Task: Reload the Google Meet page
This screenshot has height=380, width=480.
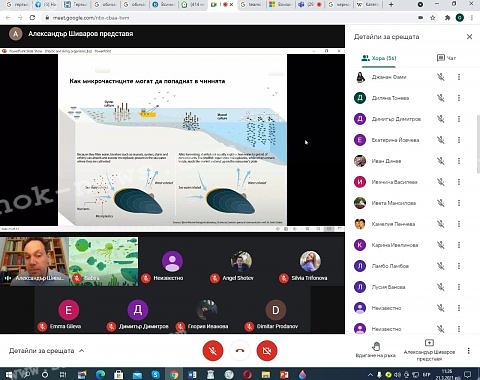Action: [x=32, y=18]
